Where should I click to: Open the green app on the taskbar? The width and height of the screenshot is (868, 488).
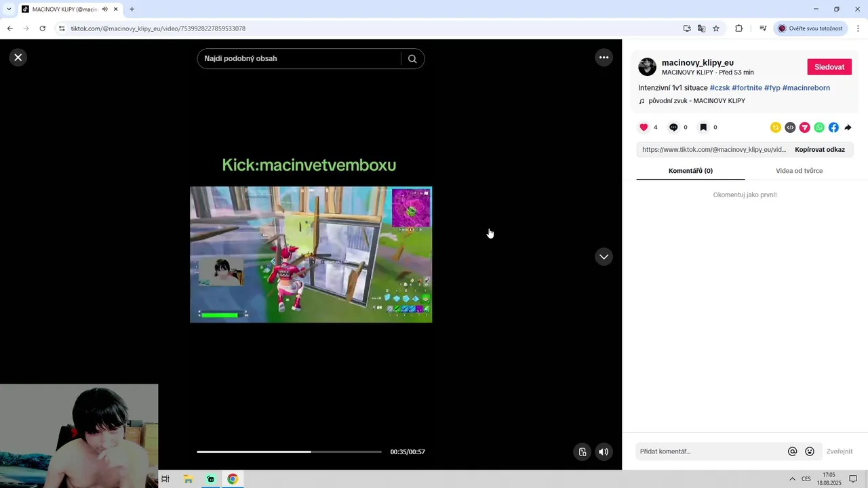(210, 479)
